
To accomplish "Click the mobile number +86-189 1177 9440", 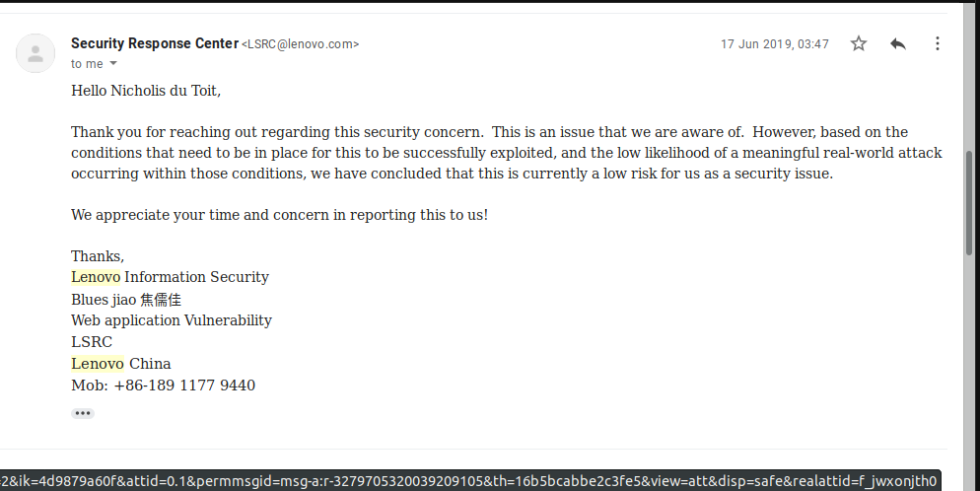I will pos(185,386).
